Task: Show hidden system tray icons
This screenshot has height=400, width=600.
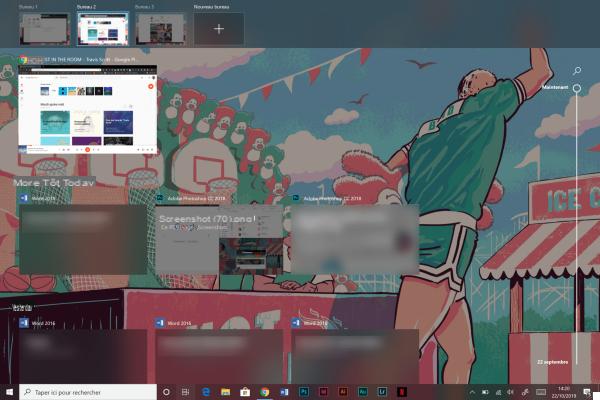Action: coord(472,392)
